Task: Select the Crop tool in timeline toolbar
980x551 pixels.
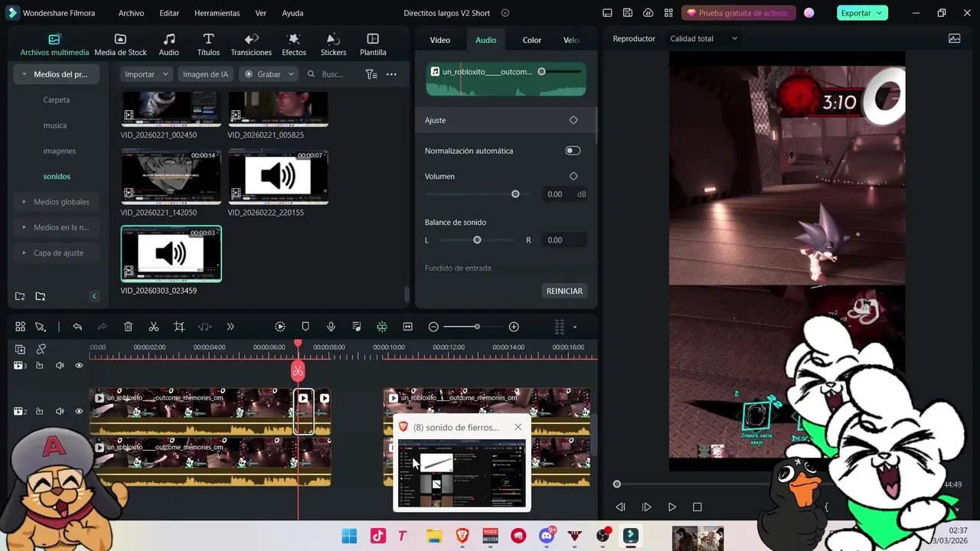Action: pos(179,327)
